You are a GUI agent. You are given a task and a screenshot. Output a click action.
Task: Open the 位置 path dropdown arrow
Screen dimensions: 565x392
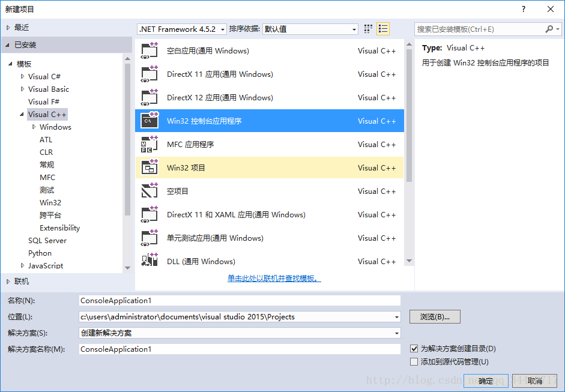(x=396, y=317)
